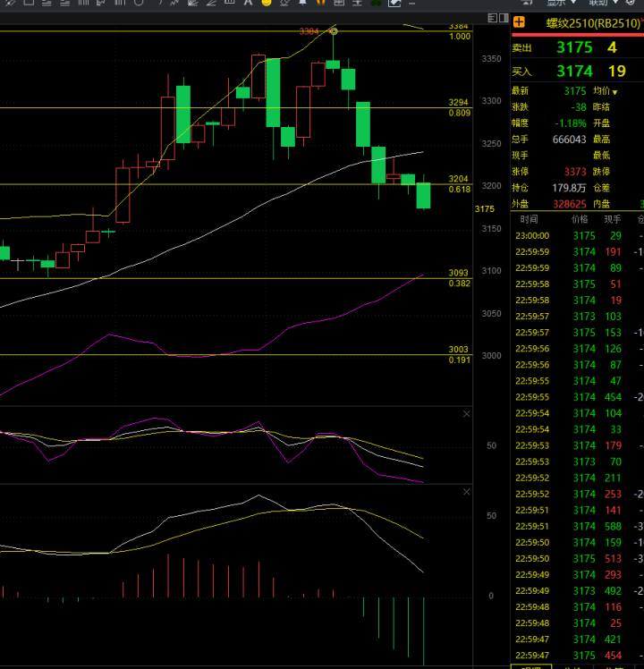
Task: Click the 3384 high price marker circle
Action: [334, 31]
